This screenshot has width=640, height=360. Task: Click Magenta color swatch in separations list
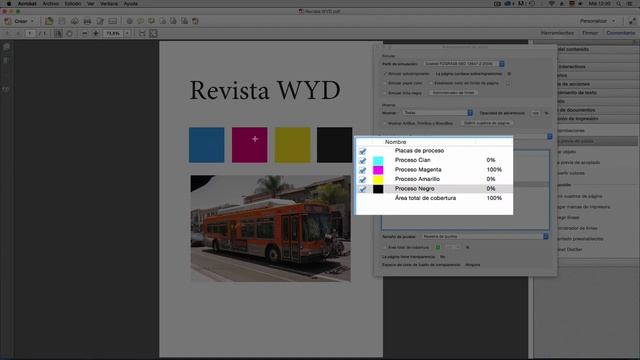click(378, 170)
